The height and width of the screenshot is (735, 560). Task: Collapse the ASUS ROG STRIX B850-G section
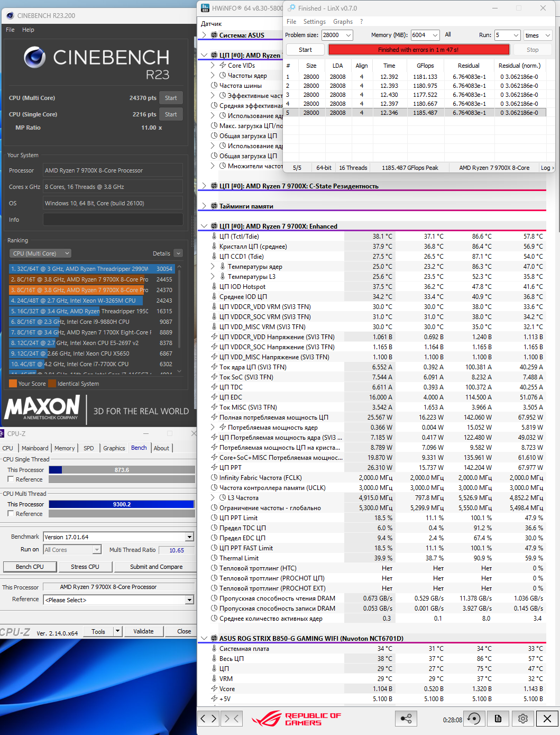(204, 639)
